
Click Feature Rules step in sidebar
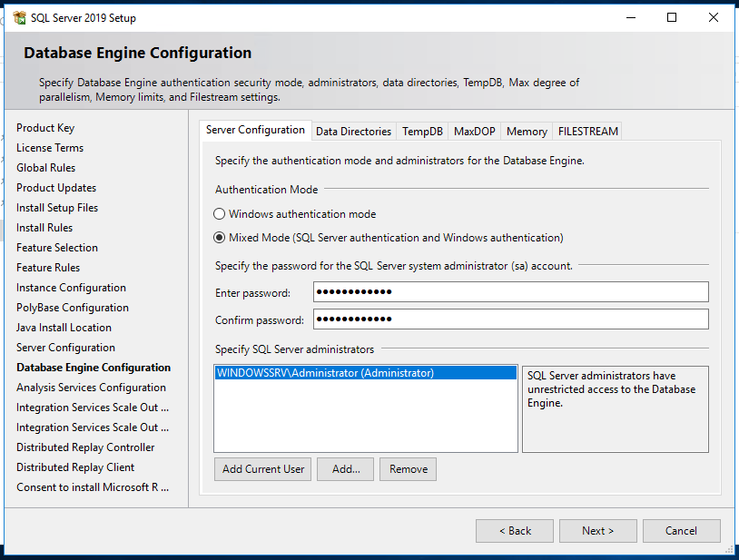[48, 268]
